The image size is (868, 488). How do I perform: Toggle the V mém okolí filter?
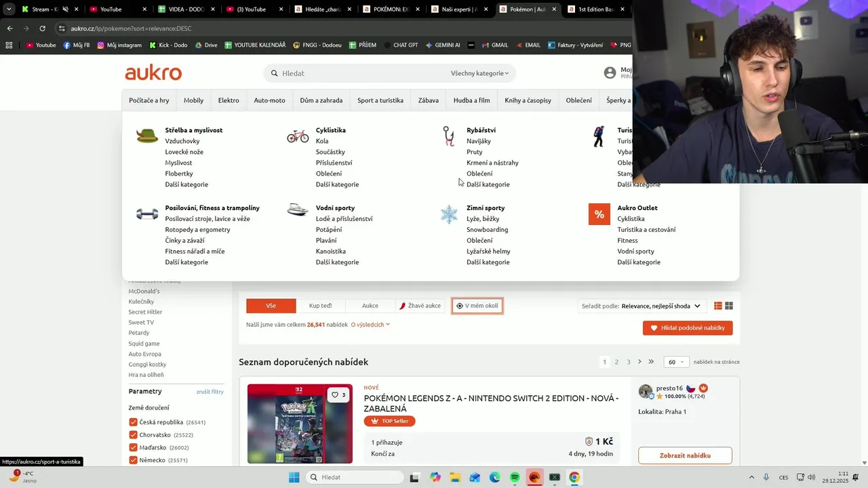(477, 306)
